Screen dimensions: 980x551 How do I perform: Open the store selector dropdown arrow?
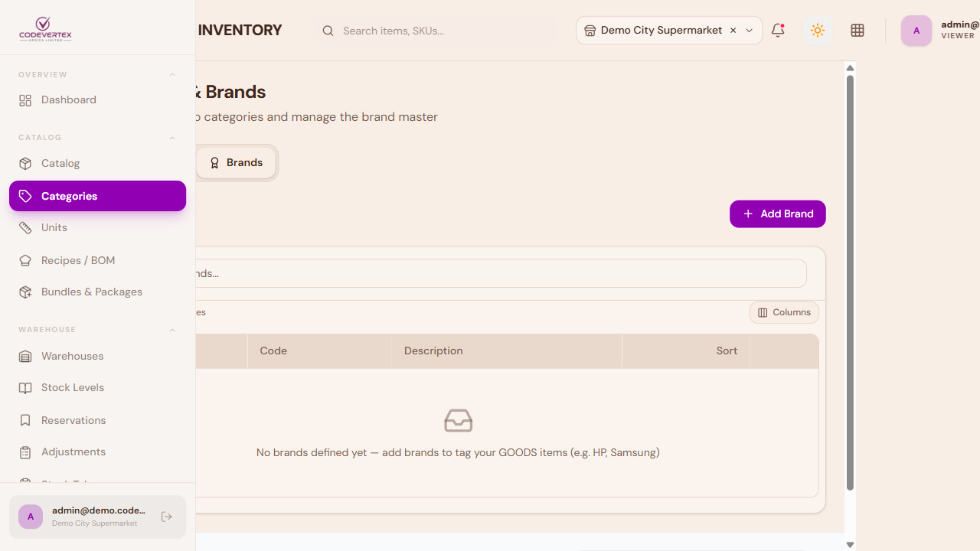click(x=750, y=31)
